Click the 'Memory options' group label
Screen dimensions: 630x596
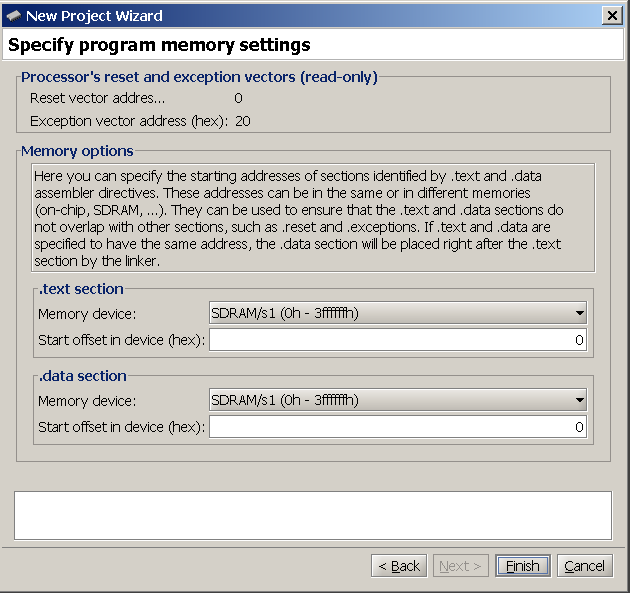click(77, 151)
